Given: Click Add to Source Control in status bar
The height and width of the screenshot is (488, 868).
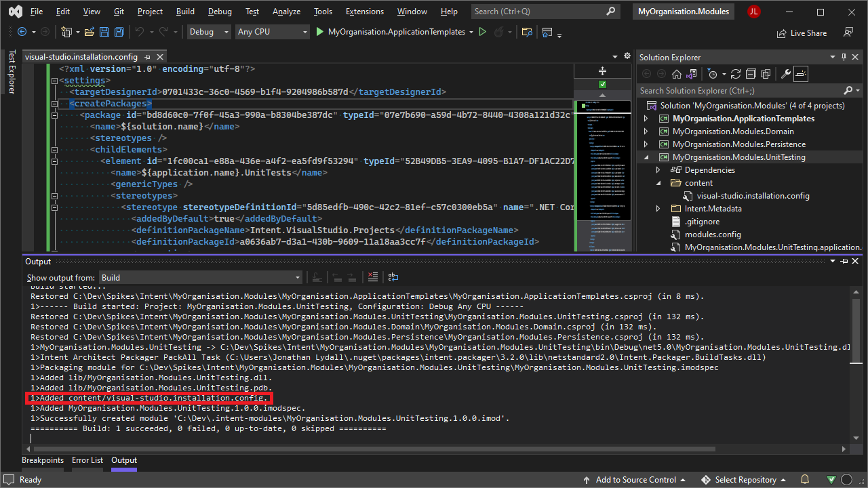Looking at the screenshot, I should click(x=635, y=479).
